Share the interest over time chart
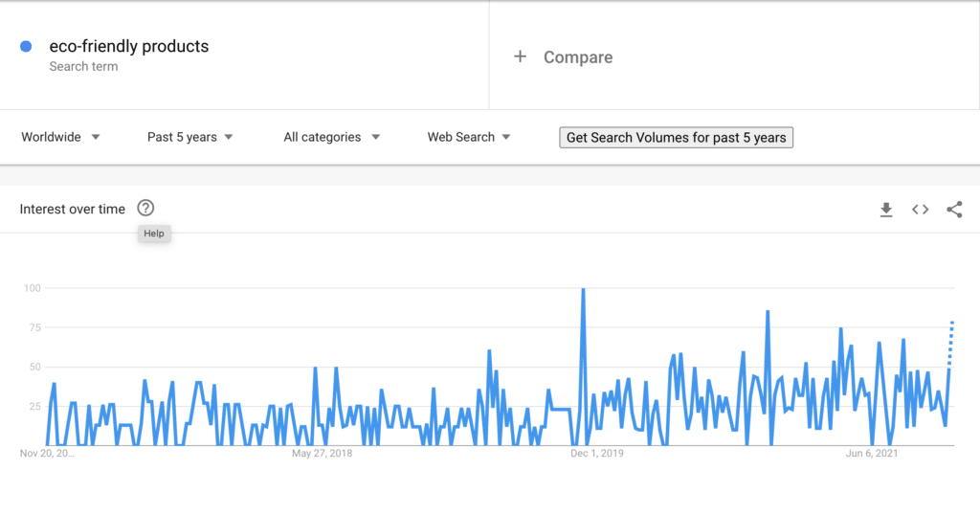The image size is (980, 515). pyautogui.click(x=954, y=210)
